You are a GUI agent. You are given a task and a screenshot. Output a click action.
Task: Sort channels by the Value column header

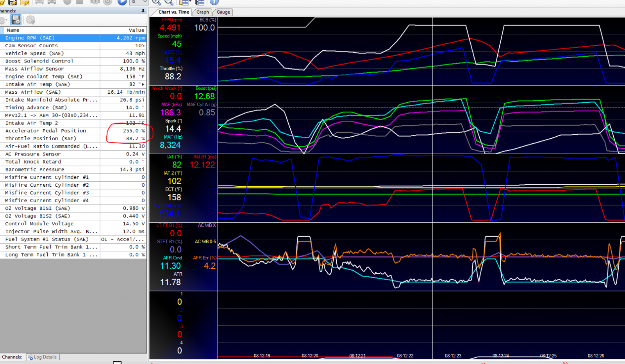(x=123, y=30)
